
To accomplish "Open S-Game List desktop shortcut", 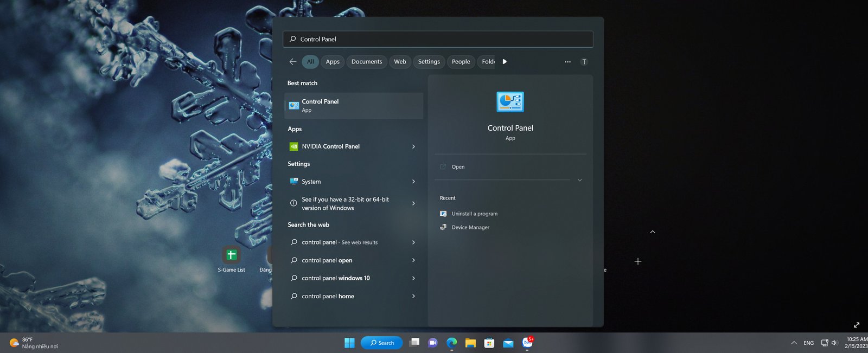I will (232, 259).
